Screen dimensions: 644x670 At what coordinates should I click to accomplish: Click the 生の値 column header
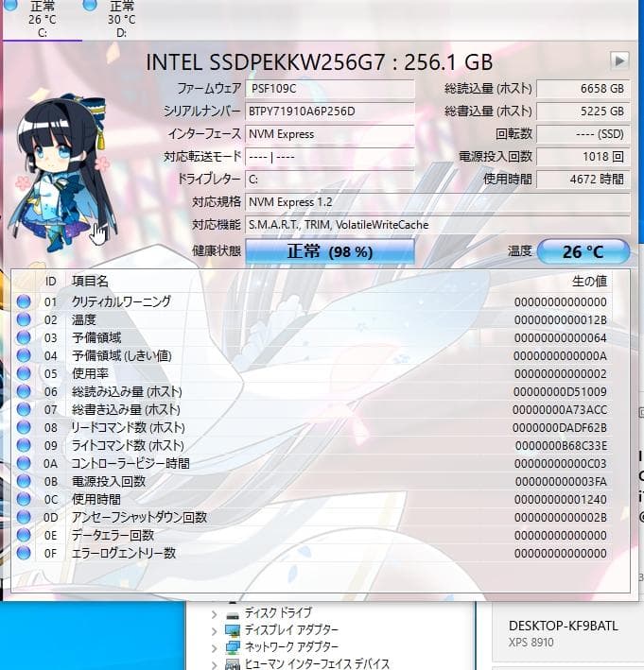[x=589, y=282]
